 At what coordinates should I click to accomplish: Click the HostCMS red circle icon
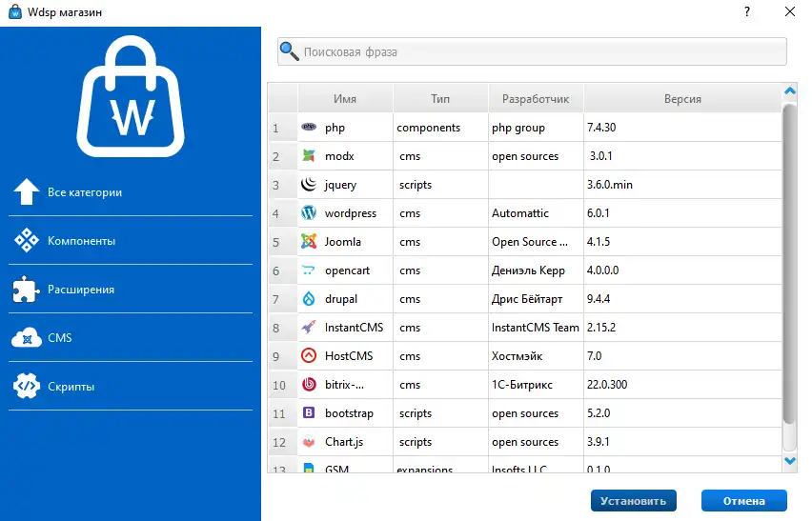click(309, 355)
